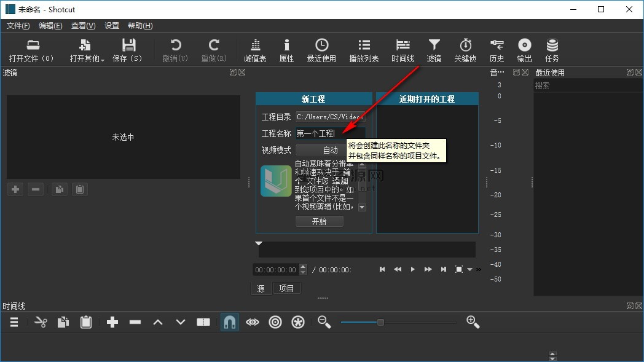Click the project name (工程名称) input field

(330, 133)
